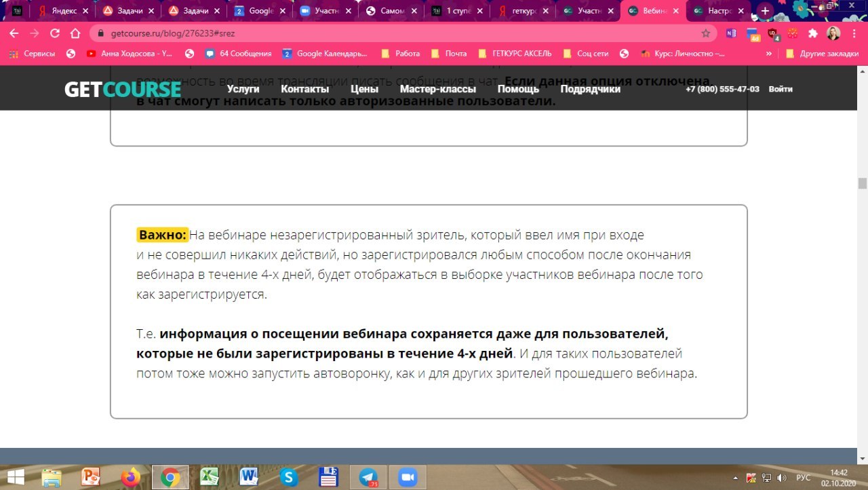Open the ГЕТКУРС АКСЕЛЬ bookmarks folder
Screen dimensions: 868x490
click(x=515, y=54)
